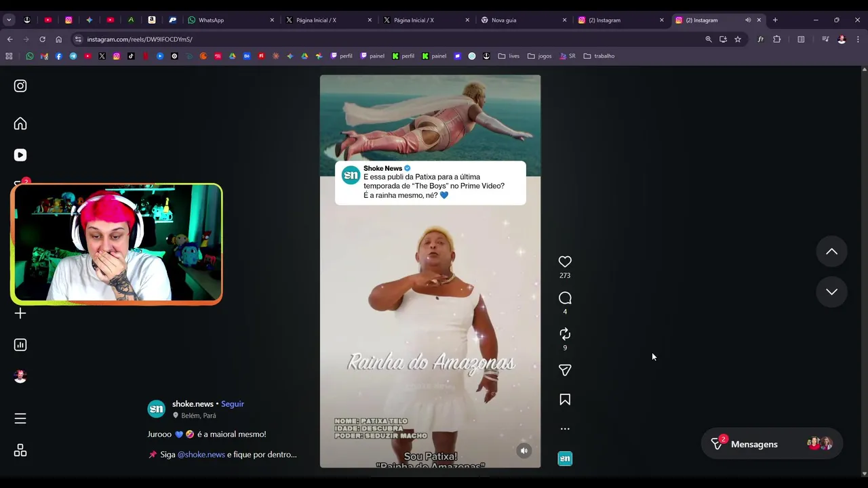Open the shoke.news avatar next to the caption

pyautogui.click(x=157, y=409)
